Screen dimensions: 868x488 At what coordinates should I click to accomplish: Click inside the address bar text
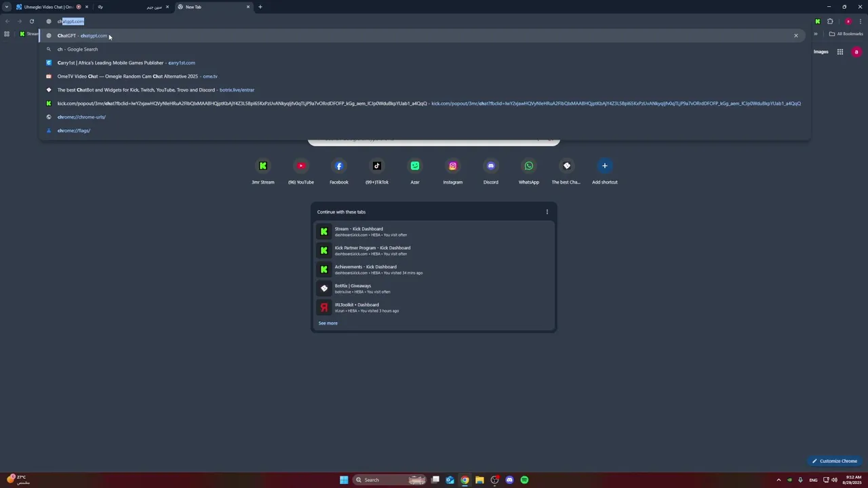[x=71, y=21]
